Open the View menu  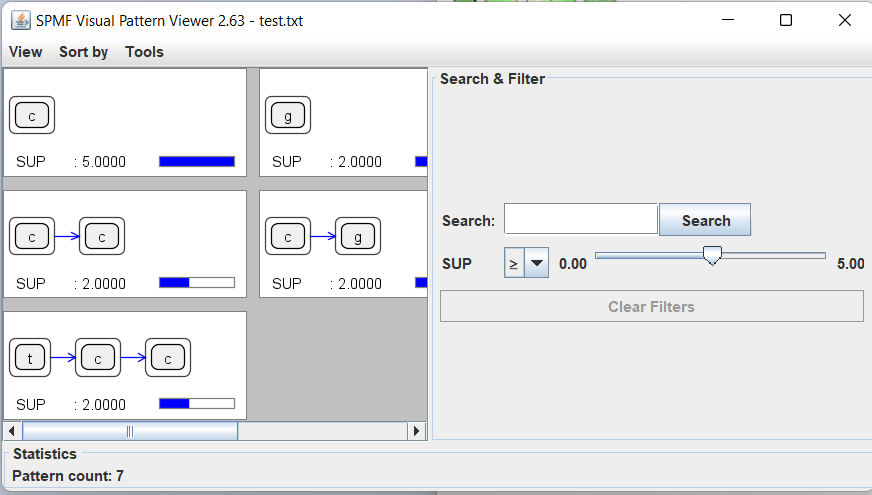[x=26, y=52]
